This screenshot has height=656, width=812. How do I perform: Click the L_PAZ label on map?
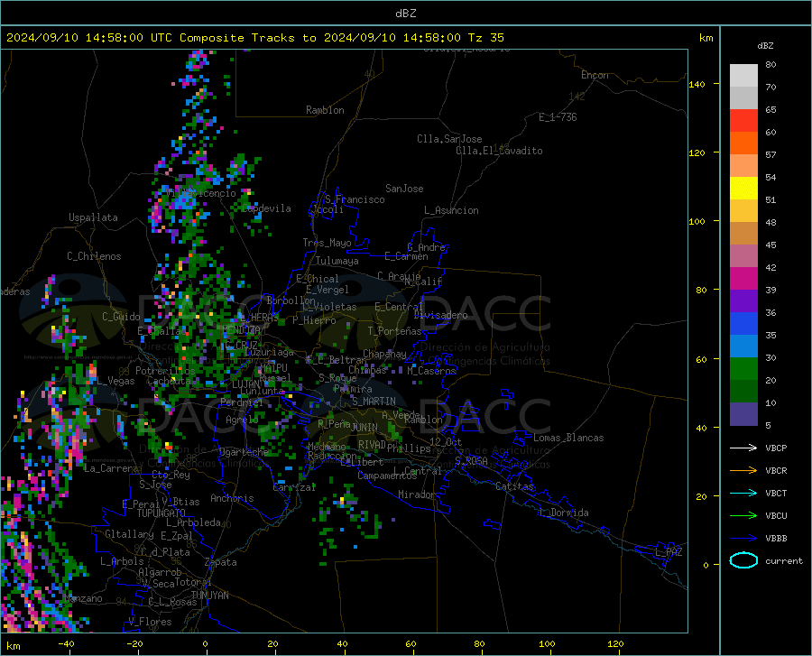coord(669,552)
